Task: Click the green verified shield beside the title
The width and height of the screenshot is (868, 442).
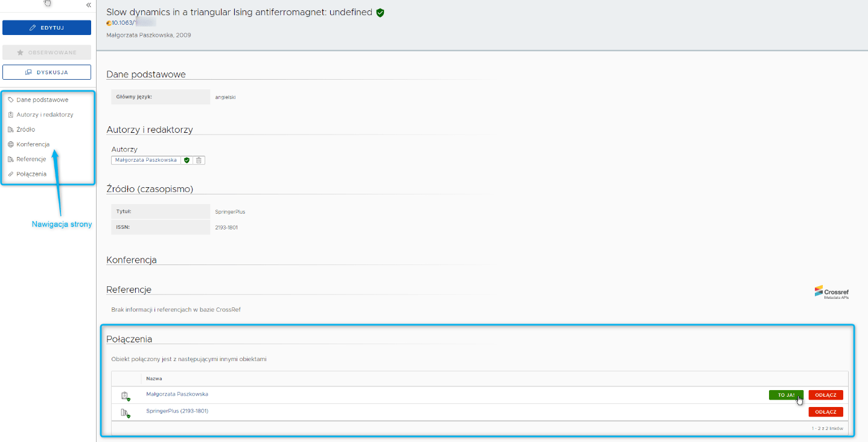Action: point(380,13)
